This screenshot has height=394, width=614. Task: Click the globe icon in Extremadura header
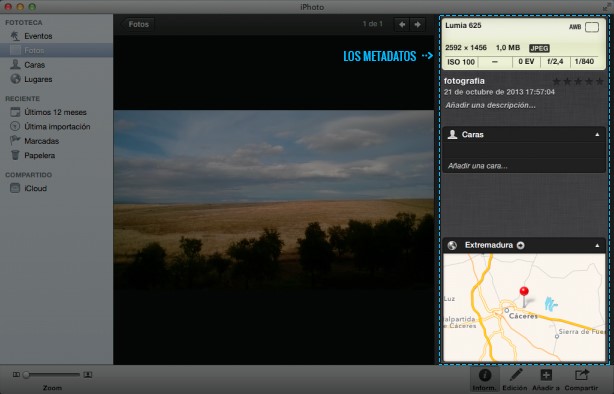tap(452, 246)
